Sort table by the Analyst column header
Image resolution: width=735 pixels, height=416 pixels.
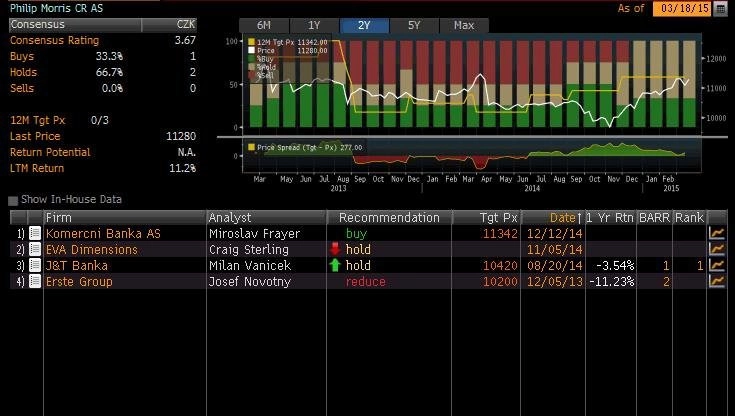266,218
